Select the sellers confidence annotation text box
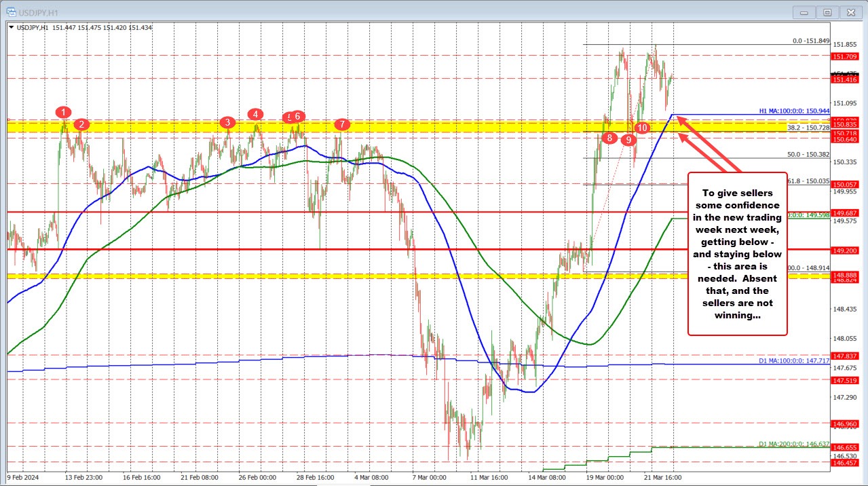868x486 pixels. [x=737, y=255]
